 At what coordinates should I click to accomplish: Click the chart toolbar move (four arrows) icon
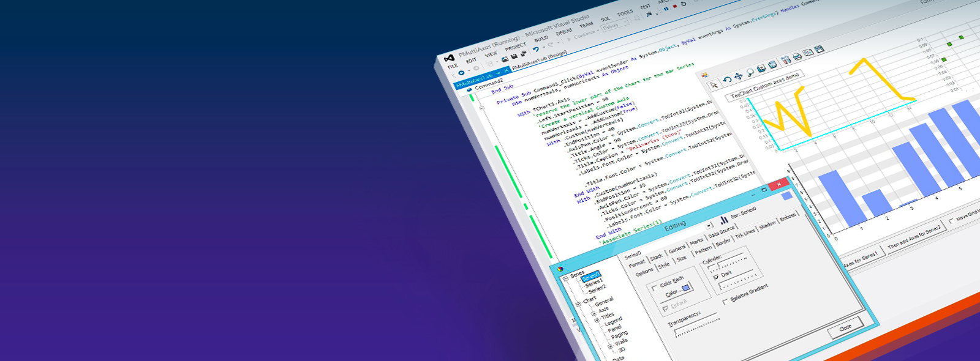738,76
